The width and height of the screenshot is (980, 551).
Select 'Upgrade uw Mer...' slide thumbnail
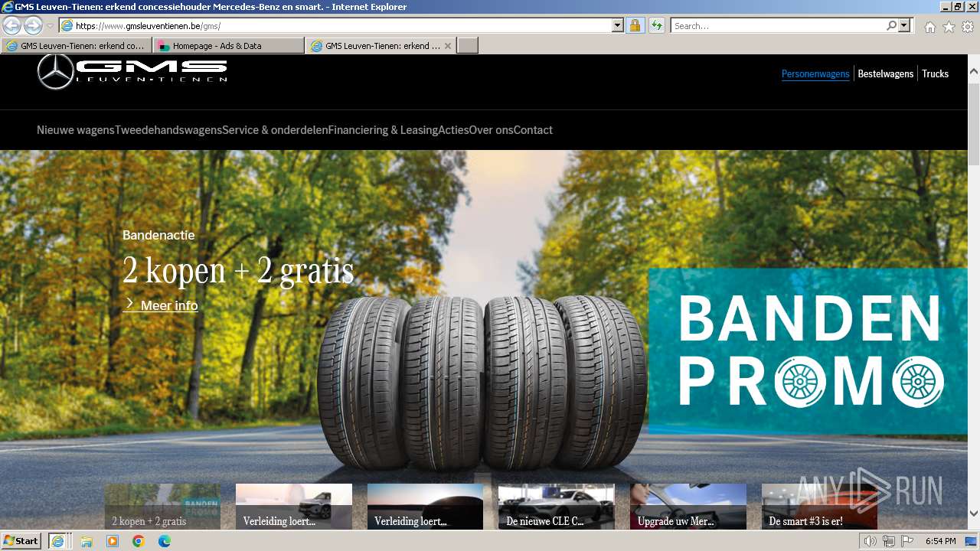tap(688, 507)
